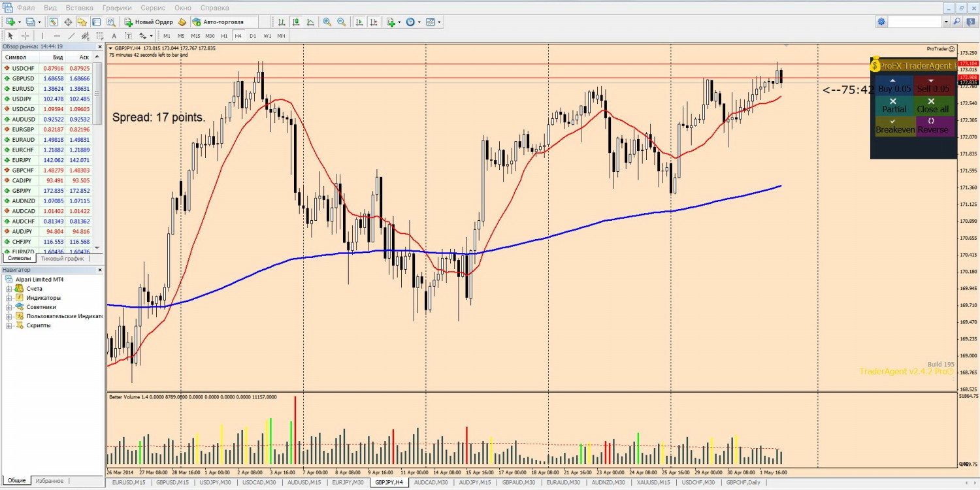Toggle the Navigator star-folder icon
The width and height of the screenshot is (980, 490).
click(x=82, y=22)
